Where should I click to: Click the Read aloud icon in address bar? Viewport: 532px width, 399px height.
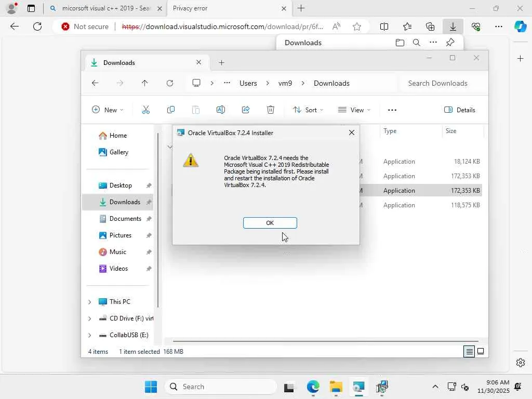(x=336, y=26)
